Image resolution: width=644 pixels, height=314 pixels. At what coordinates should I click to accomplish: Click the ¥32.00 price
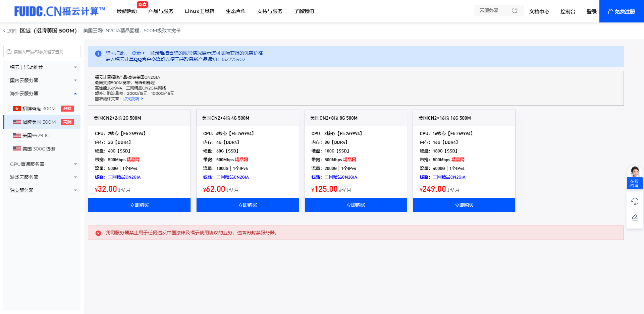click(106, 189)
